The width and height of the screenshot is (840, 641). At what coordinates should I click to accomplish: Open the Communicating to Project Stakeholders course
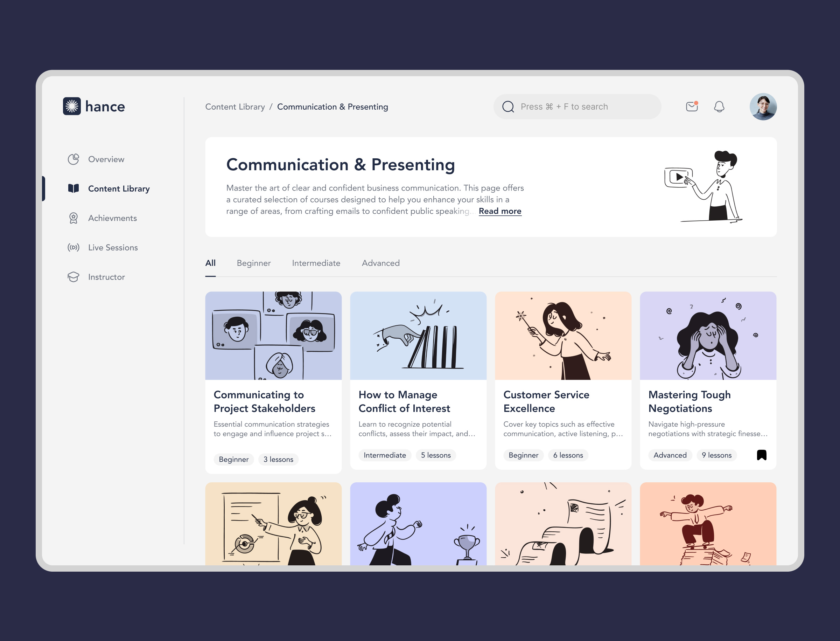(x=273, y=401)
